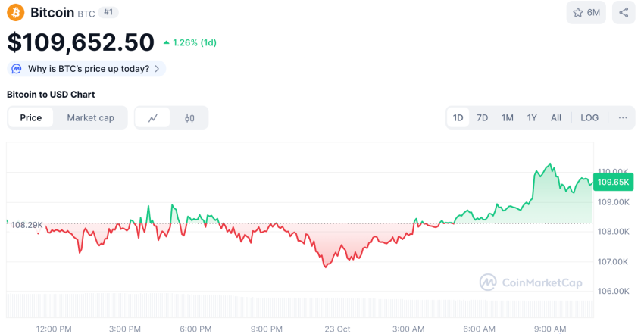Select the 1D time range tab

458,118
